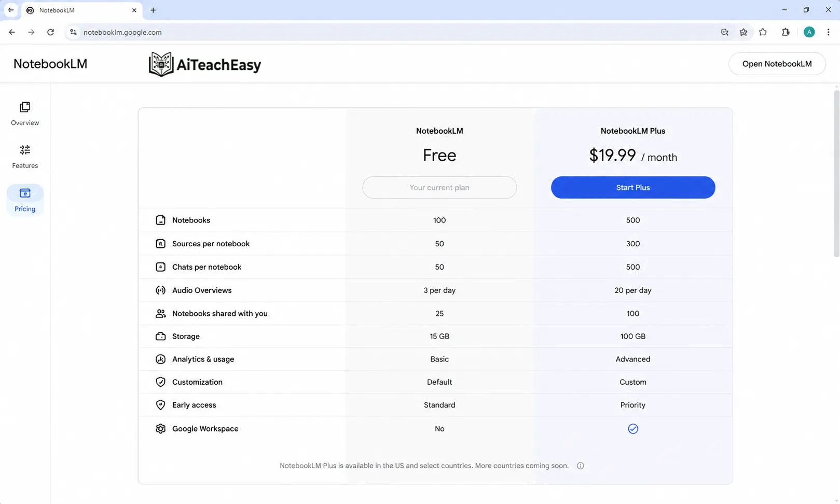Open the Features sidebar section
The width and height of the screenshot is (840, 504).
25,157
